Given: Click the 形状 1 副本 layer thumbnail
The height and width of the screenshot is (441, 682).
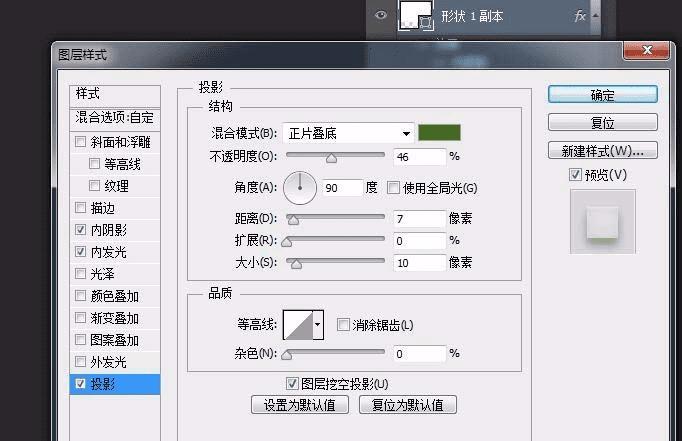Looking at the screenshot, I should 416,16.
